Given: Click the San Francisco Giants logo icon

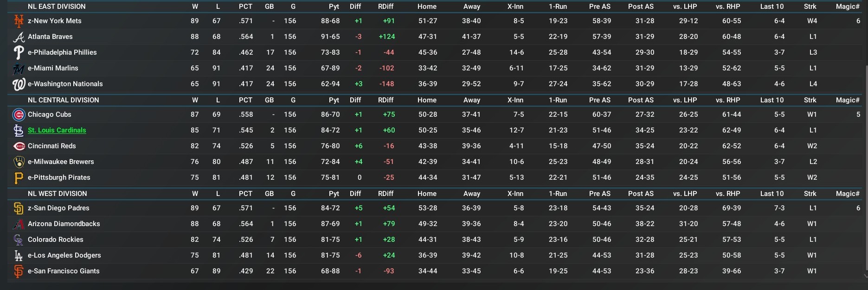Looking at the screenshot, I should [x=19, y=271].
